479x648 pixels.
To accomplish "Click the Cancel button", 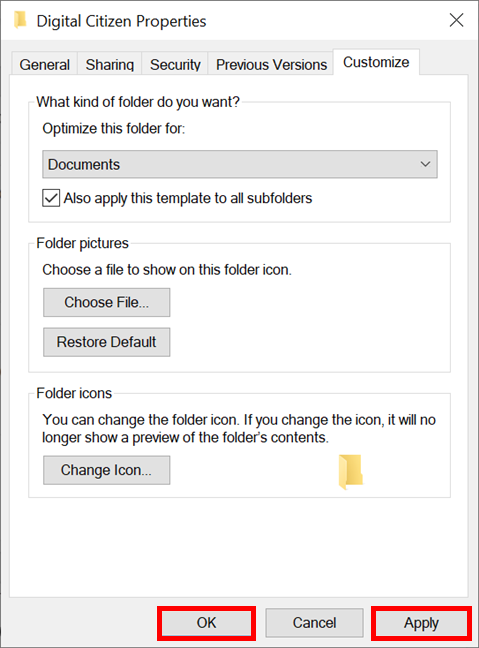I will tap(315, 623).
